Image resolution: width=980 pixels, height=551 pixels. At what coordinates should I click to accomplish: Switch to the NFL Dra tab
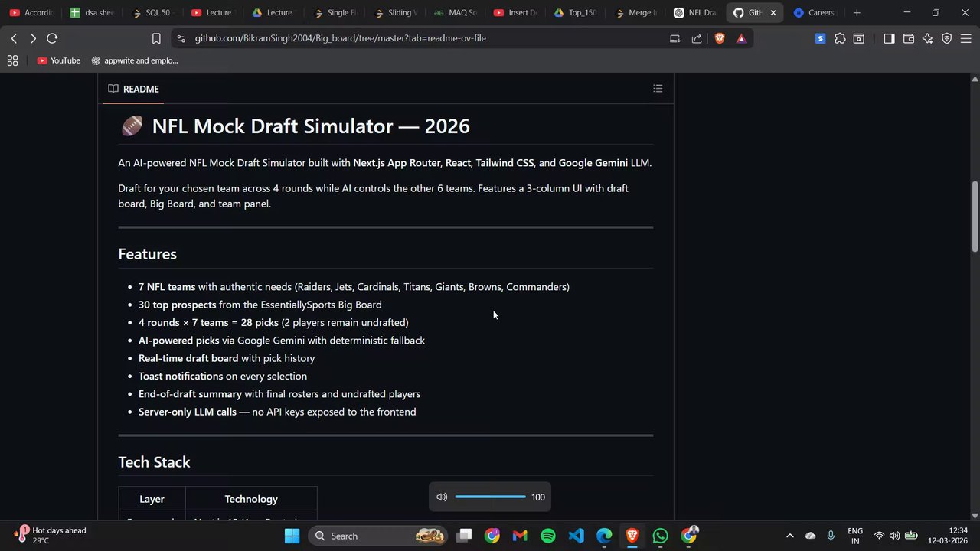click(x=695, y=12)
